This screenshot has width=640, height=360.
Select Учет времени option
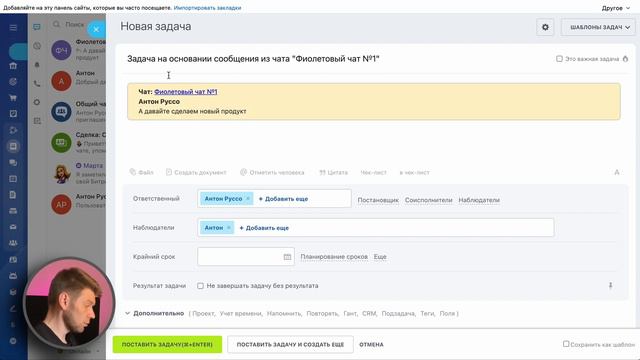click(240, 313)
